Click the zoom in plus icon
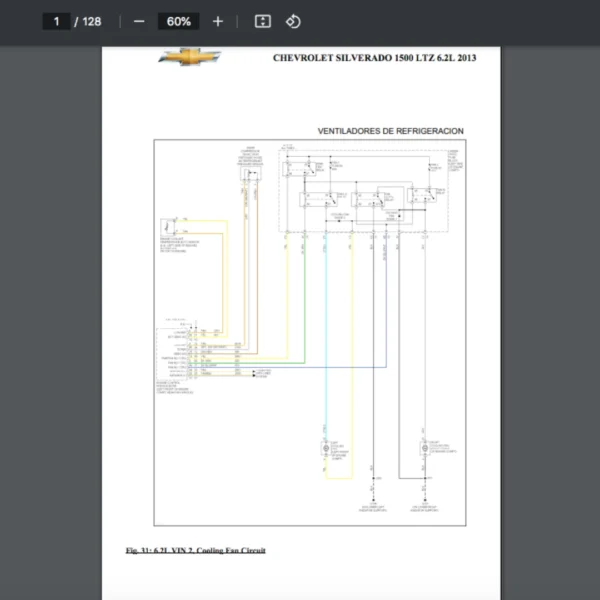Viewport: 600px width, 600px height. 218,21
